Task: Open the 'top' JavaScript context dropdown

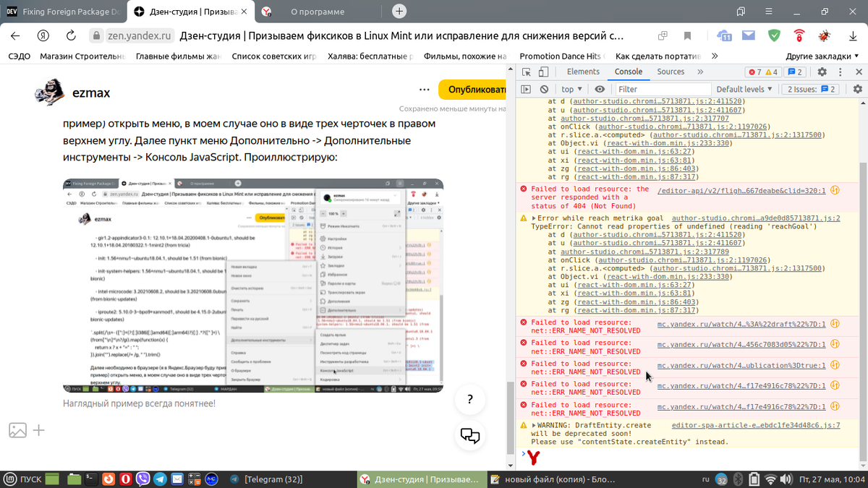Action: pyautogui.click(x=572, y=90)
